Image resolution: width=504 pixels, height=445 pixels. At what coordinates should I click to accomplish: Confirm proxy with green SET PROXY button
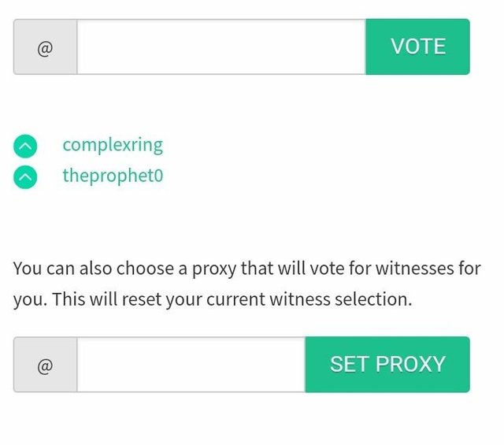point(387,365)
